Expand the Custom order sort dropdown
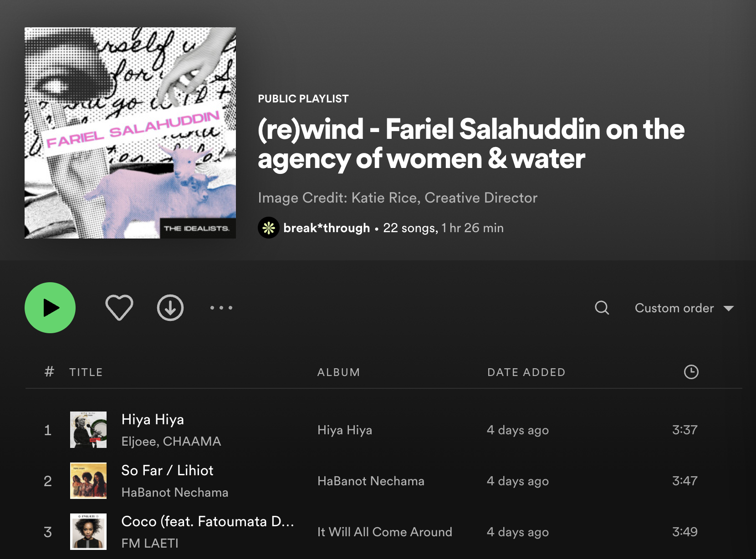The image size is (756, 559). (684, 308)
